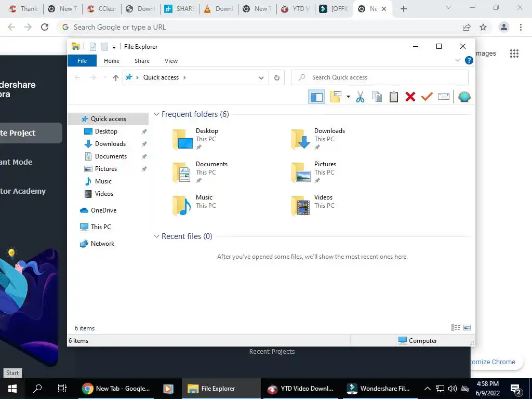The height and width of the screenshot is (399, 532).
Task: Select Pictures folder icon in Frequent folders
Action: pos(300,172)
